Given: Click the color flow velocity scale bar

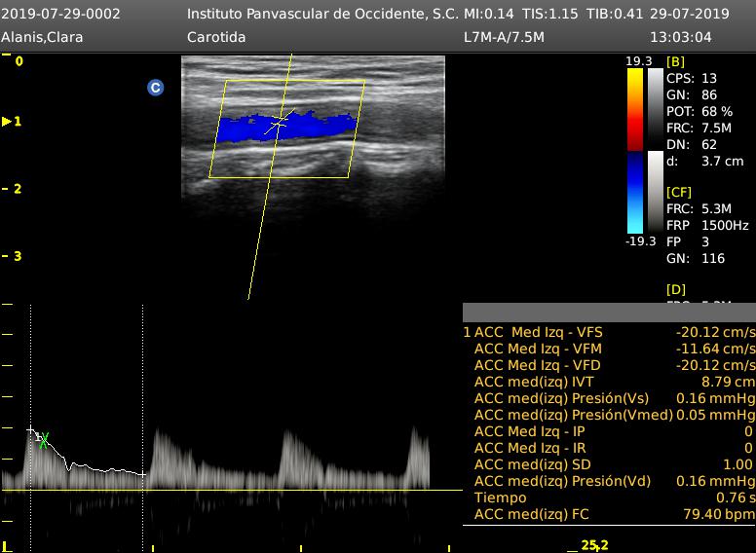Looking at the screenshot, I should [635, 151].
